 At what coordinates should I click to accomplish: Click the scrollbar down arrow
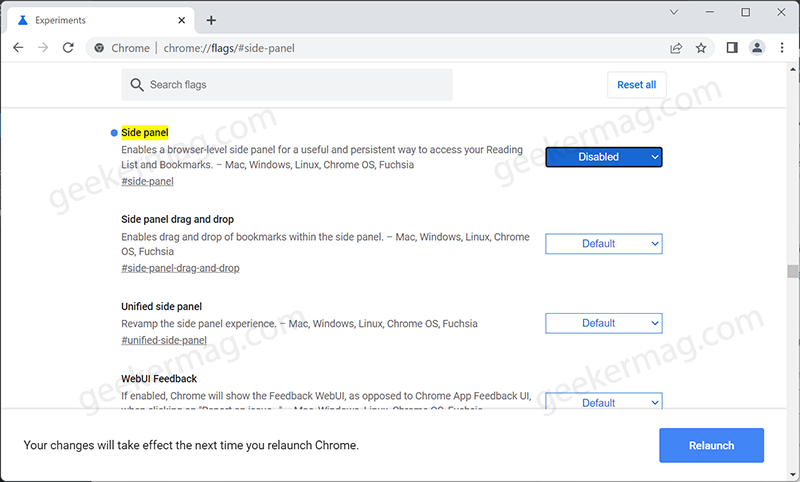click(793, 474)
